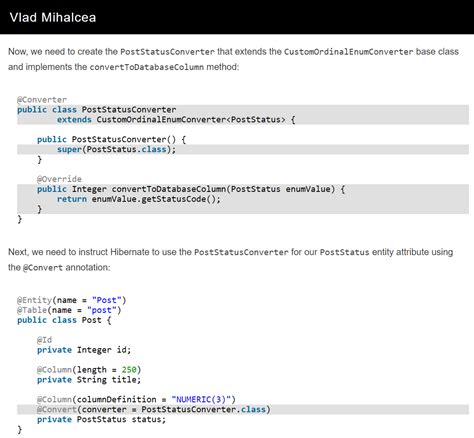The image size is (474, 438).
Task: Click the line 'public class PostStatusConverter'
Action: [x=97, y=110]
